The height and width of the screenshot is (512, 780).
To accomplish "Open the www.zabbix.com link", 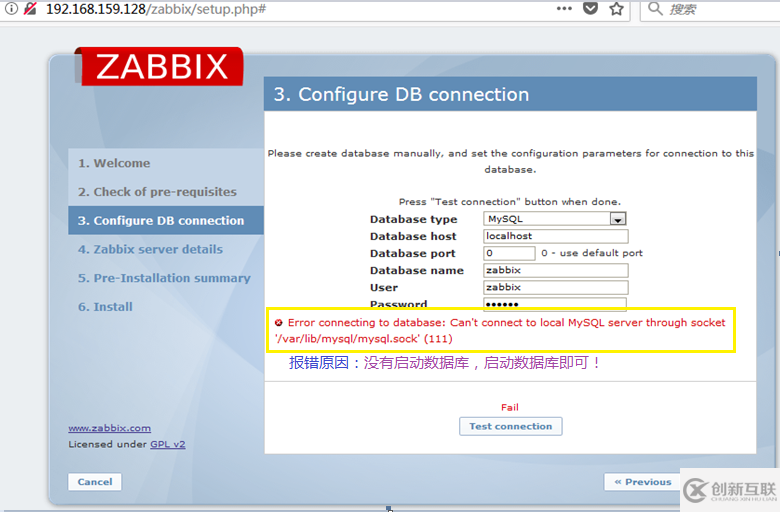I will [109, 428].
